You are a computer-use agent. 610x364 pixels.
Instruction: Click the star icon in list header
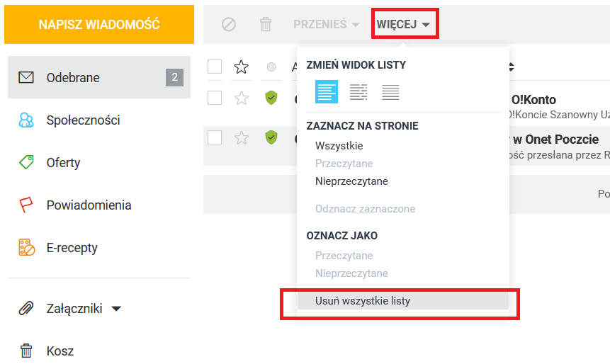click(x=242, y=67)
